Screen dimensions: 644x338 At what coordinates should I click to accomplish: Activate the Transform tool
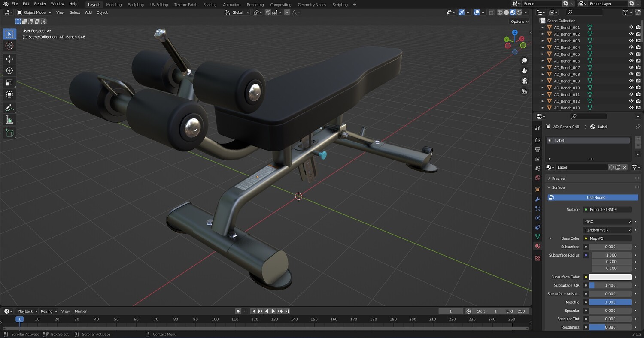[x=9, y=94]
